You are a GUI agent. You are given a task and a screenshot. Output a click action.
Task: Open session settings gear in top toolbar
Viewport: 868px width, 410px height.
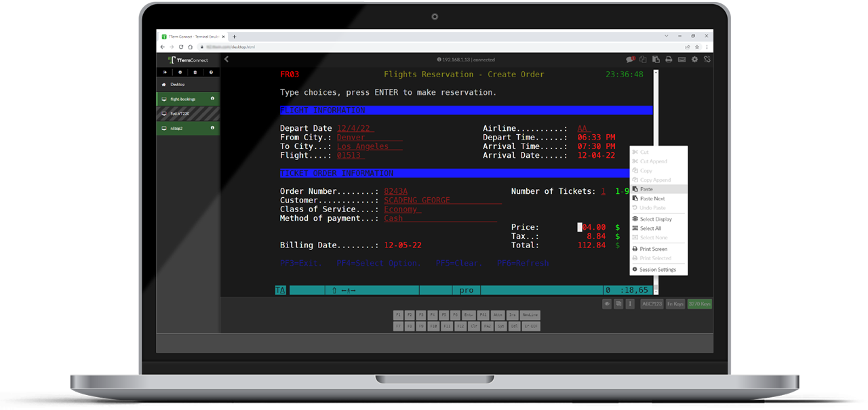coord(694,60)
